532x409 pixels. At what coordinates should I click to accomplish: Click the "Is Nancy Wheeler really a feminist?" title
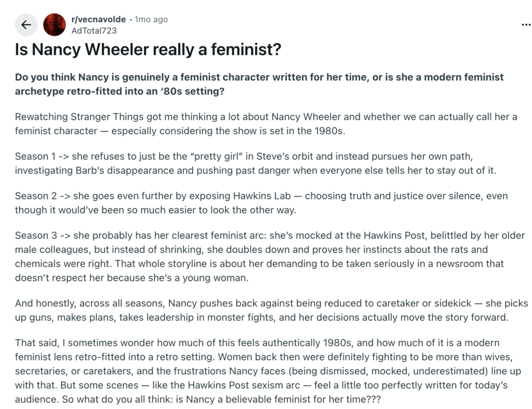click(148, 50)
